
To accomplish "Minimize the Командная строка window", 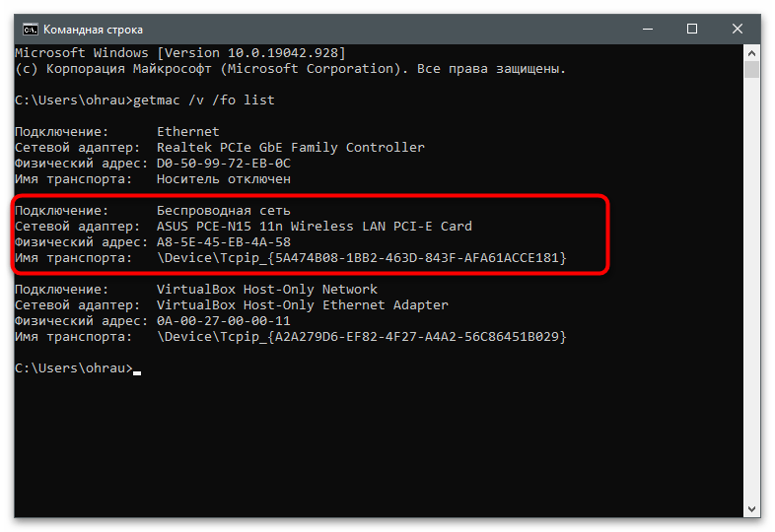I will [648, 30].
